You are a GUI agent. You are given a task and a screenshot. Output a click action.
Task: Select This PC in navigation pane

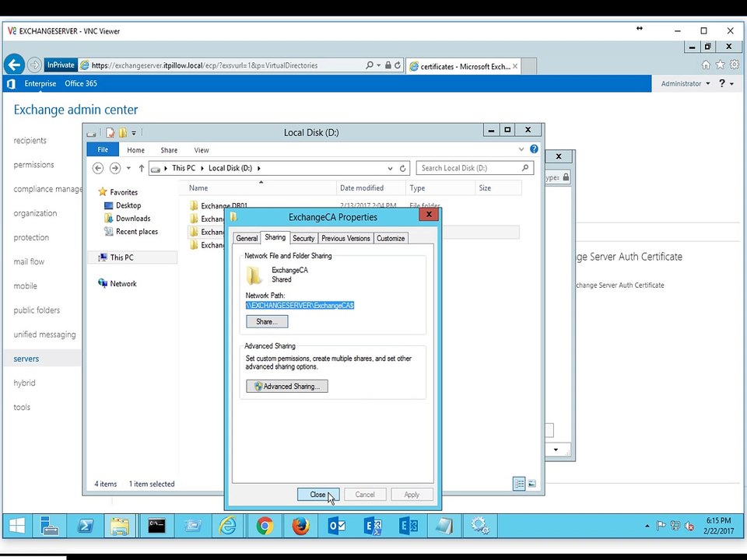(121, 257)
